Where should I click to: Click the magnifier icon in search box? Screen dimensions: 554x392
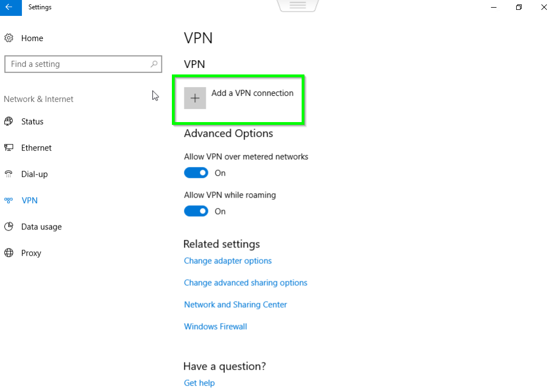(x=154, y=64)
